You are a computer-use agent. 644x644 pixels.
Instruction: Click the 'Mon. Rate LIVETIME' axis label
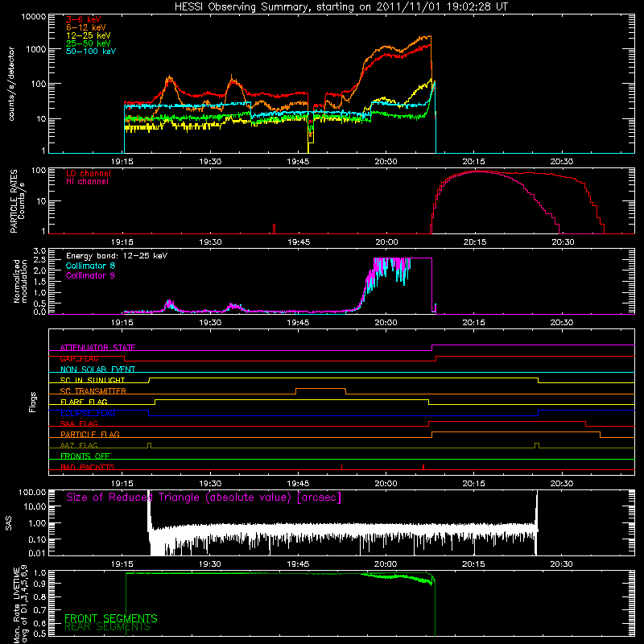point(17,606)
